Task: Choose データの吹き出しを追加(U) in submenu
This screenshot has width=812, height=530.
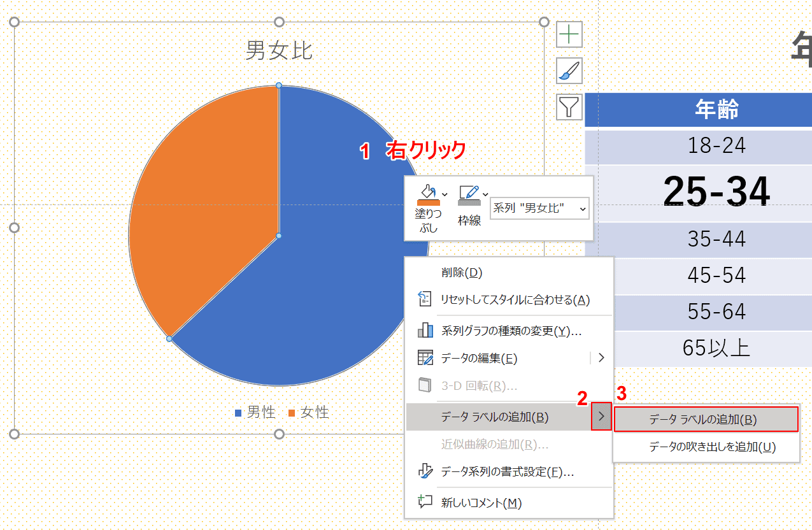Action: 706,447
